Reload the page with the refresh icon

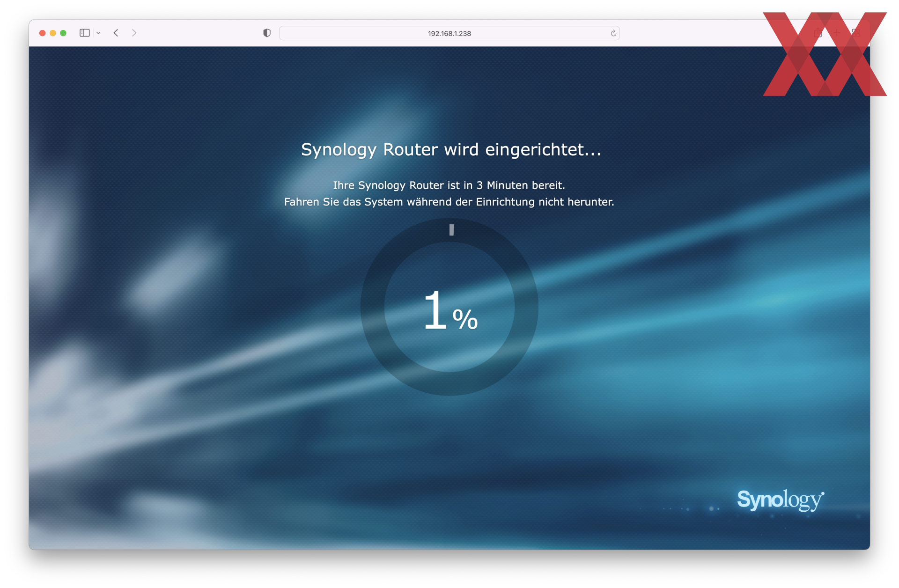point(613,33)
